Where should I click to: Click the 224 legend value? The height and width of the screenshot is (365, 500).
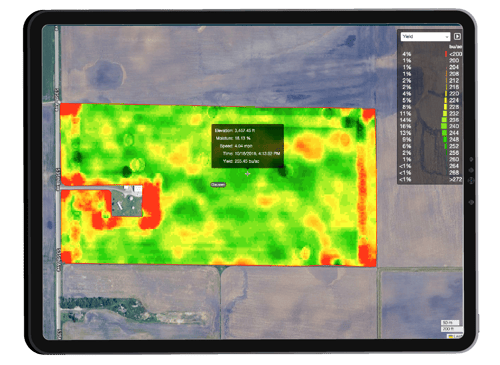454,100
